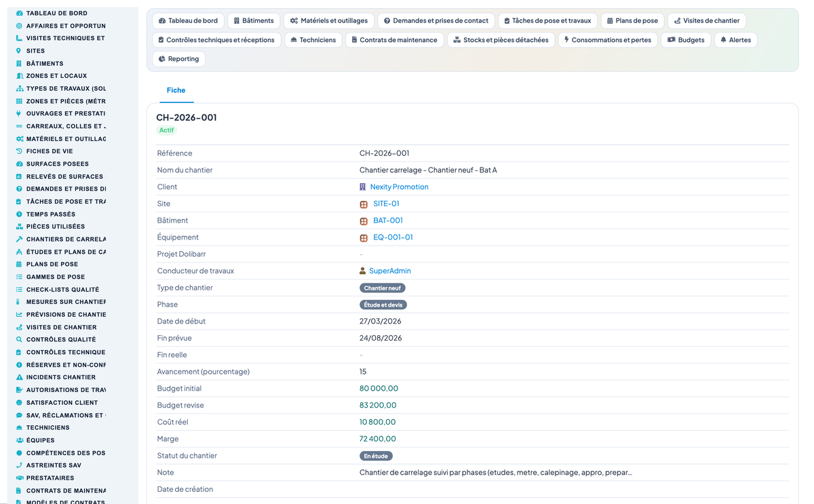Click the Matériels et outillages toolbar button
The width and height of the screenshot is (814, 504).
pos(328,21)
